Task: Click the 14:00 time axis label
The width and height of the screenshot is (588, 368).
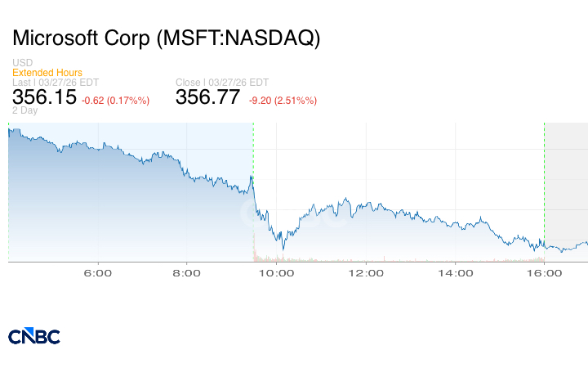Action: pyautogui.click(x=455, y=274)
